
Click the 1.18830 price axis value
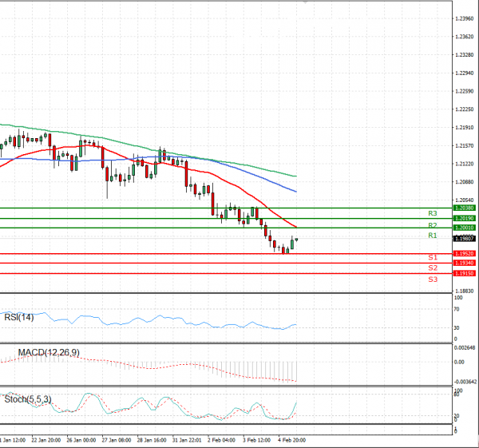465,291
